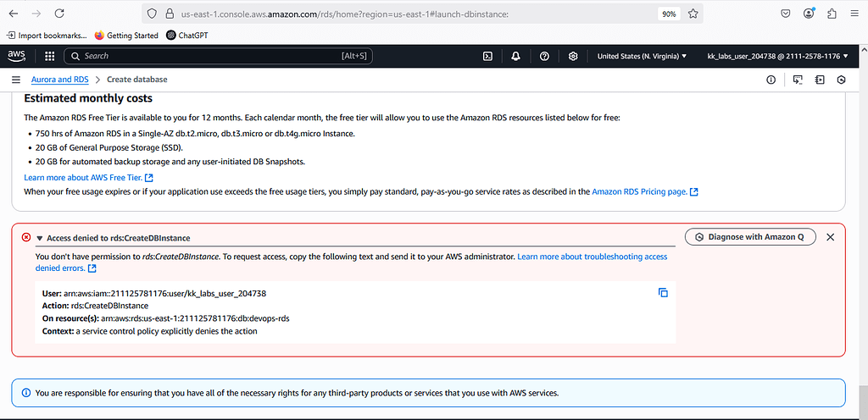Click the AWS logo home icon

point(17,56)
